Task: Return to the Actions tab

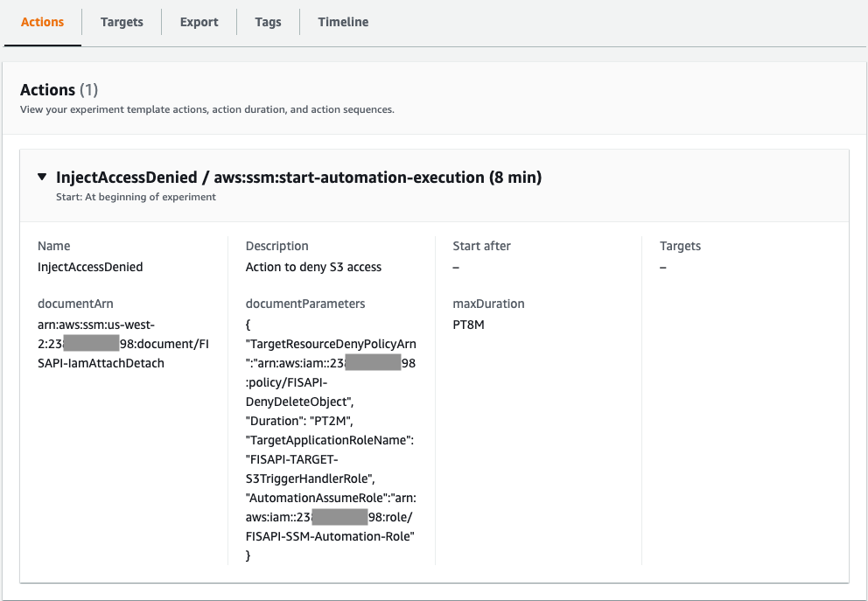Action: click(42, 22)
